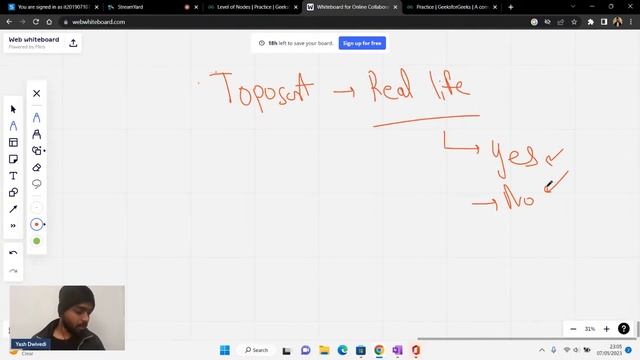Open a new browser tab
Screen dimensions: 640x360
511,7
